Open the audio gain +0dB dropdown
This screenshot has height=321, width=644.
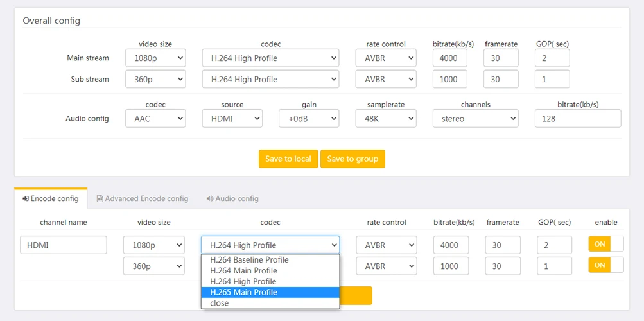(x=308, y=119)
